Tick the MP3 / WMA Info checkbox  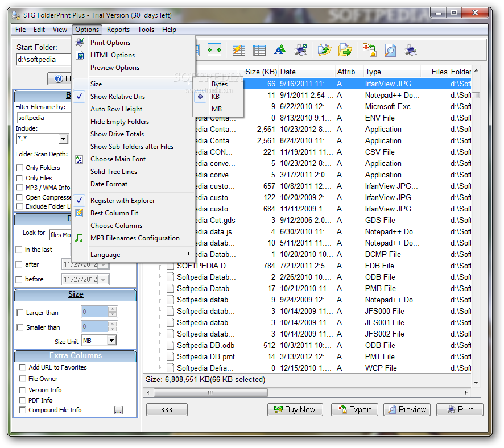20,188
